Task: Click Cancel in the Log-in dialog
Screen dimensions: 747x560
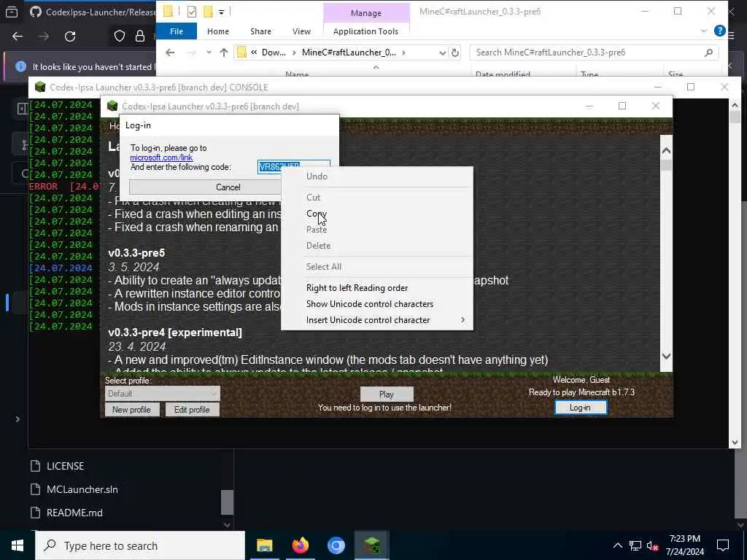Action: [x=205, y=187]
